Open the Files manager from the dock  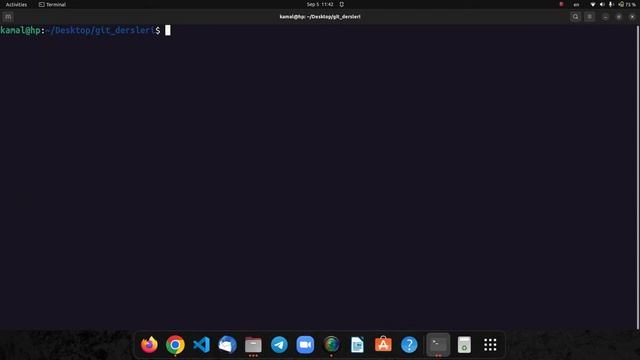(253, 344)
